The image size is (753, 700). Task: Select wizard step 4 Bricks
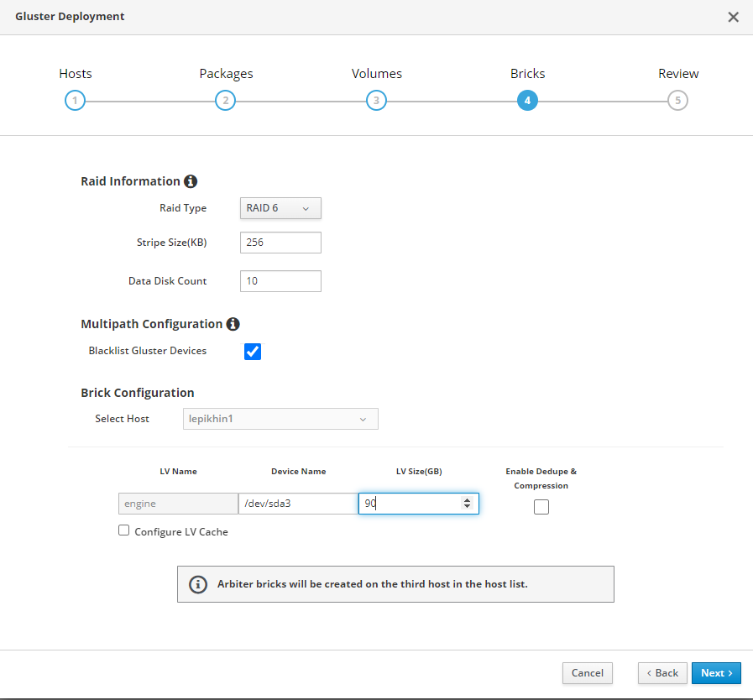tap(527, 101)
